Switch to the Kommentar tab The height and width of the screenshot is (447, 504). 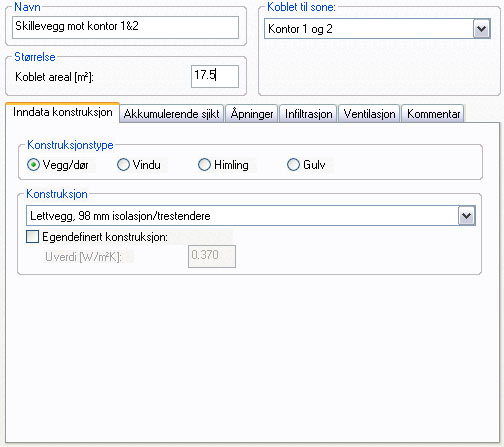[x=433, y=114]
